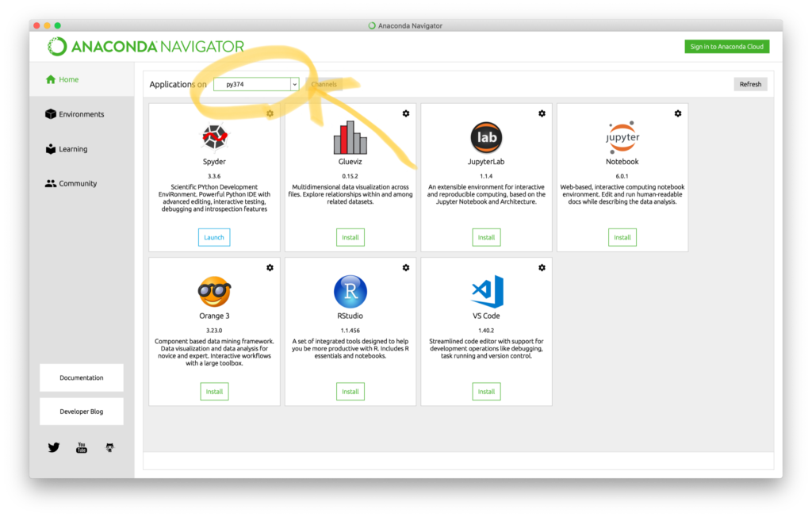812x517 pixels.
Task: Open gear options menu on VS Code tile
Action: pyautogui.click(x=542, y=268)
